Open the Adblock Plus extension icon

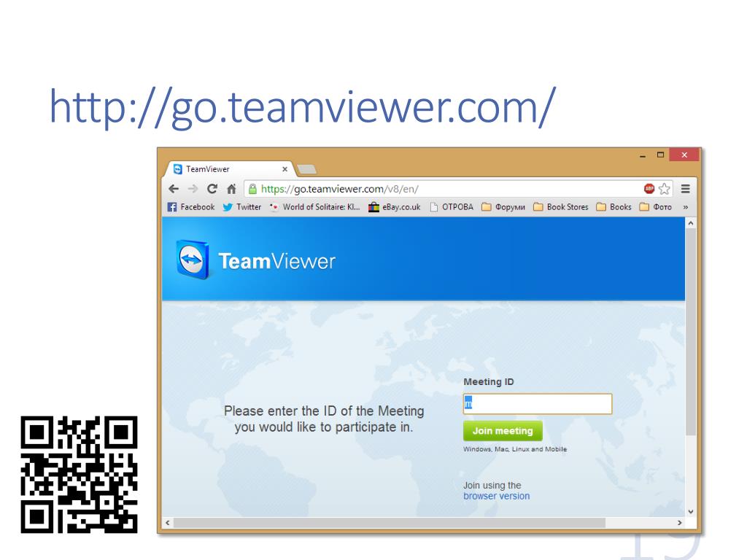649,189
